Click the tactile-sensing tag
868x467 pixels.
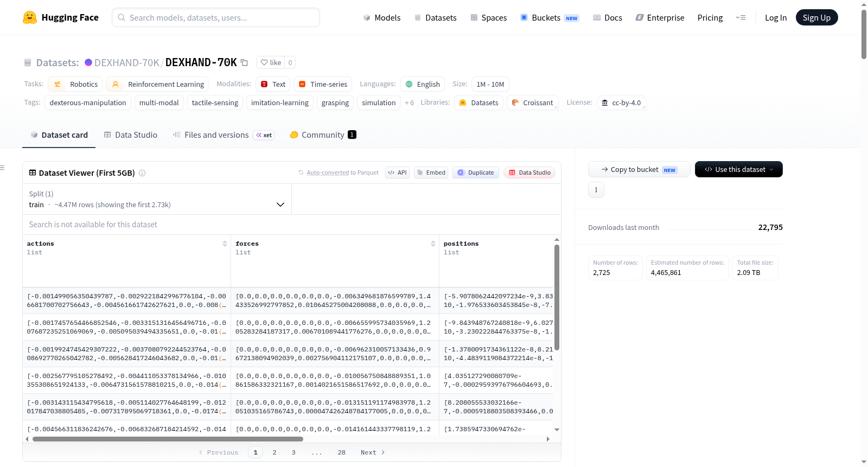(215, 103)
